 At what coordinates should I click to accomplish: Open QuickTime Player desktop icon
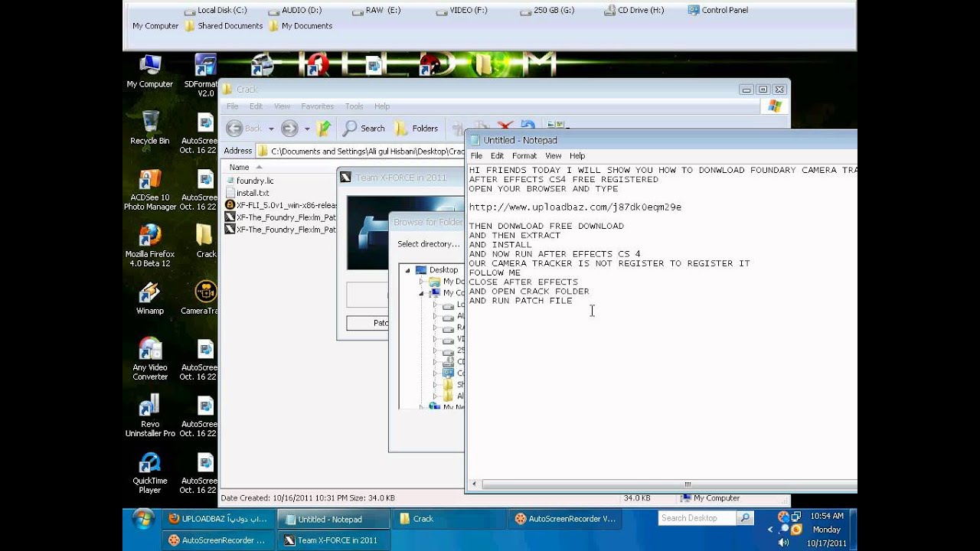pyautogui.click(x=150, y=473)
